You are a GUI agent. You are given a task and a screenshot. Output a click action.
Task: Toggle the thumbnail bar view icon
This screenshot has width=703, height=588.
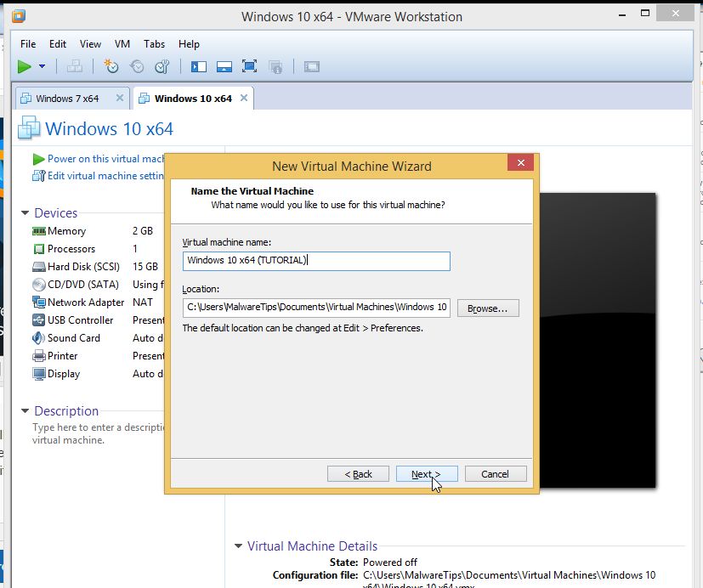[x=224, y=67]
